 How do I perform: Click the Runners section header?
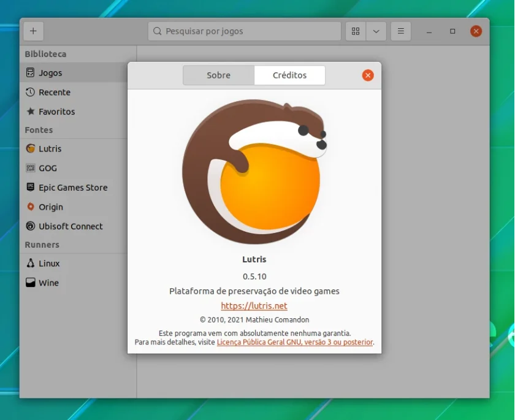(42, 245)
